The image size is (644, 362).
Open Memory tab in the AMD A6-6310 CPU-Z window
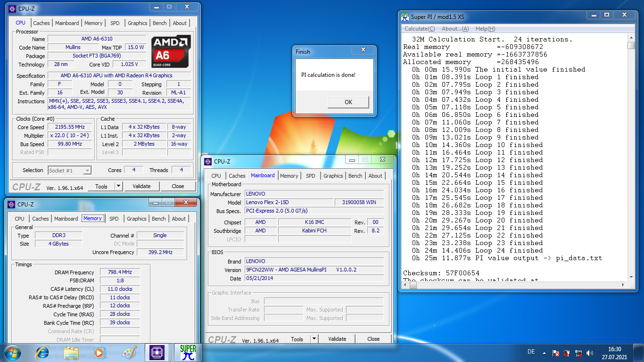(93, 23)
